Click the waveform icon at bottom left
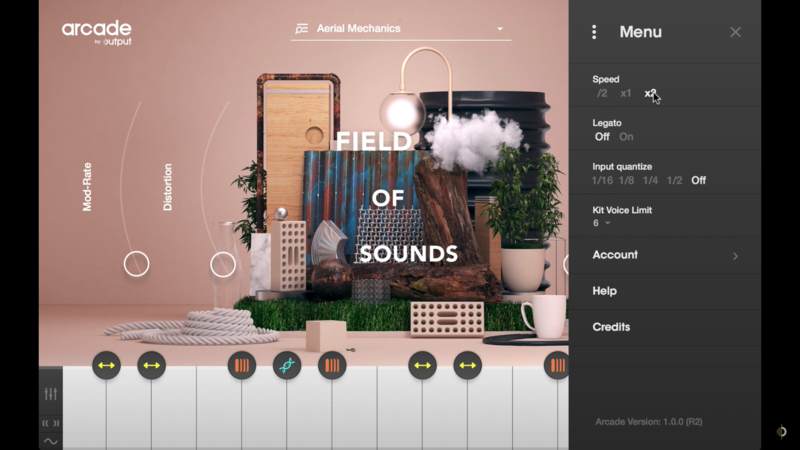The image size is (800, 450). 51,441
